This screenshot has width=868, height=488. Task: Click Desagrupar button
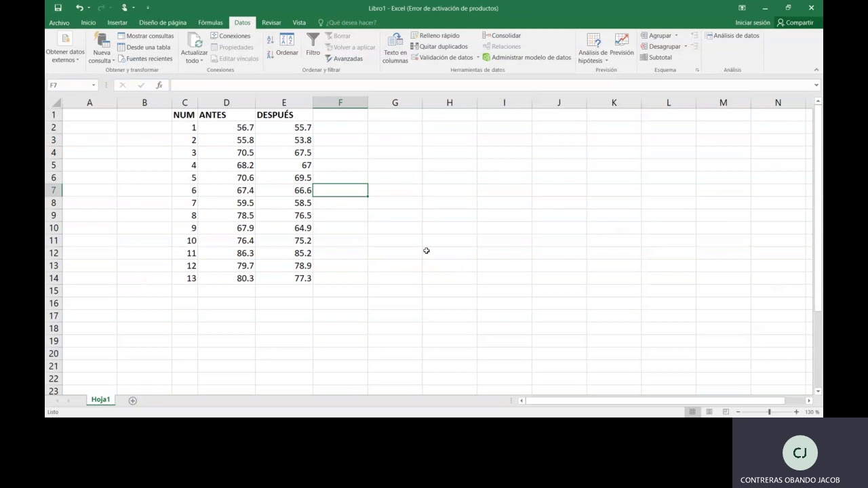660,47
